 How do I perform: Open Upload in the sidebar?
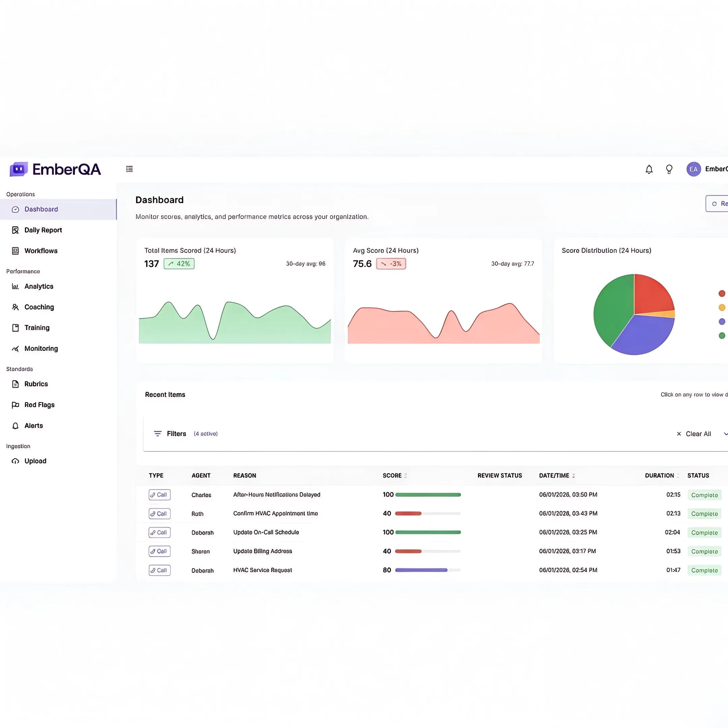58,461
